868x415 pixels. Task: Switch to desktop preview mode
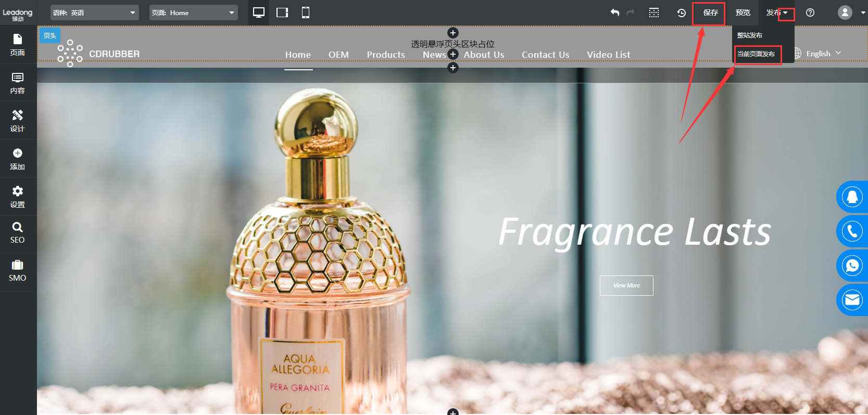pyautogui.click(x=259, y=12)
